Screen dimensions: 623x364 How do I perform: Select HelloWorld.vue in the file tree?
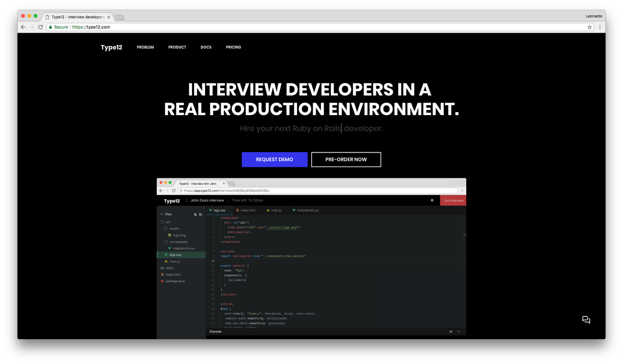click(x=182, y=248)
